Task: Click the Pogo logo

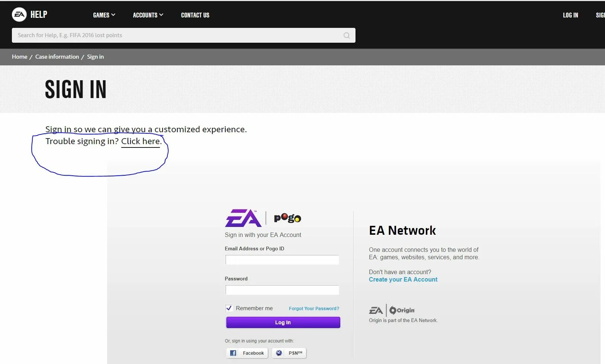Action: point(287,218)
